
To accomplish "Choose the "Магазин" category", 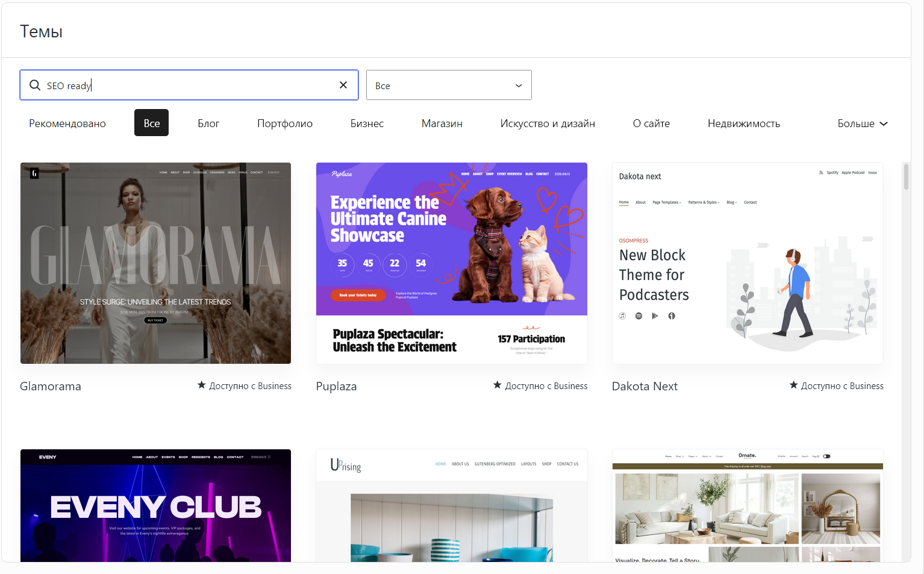I will click(442, 123).
